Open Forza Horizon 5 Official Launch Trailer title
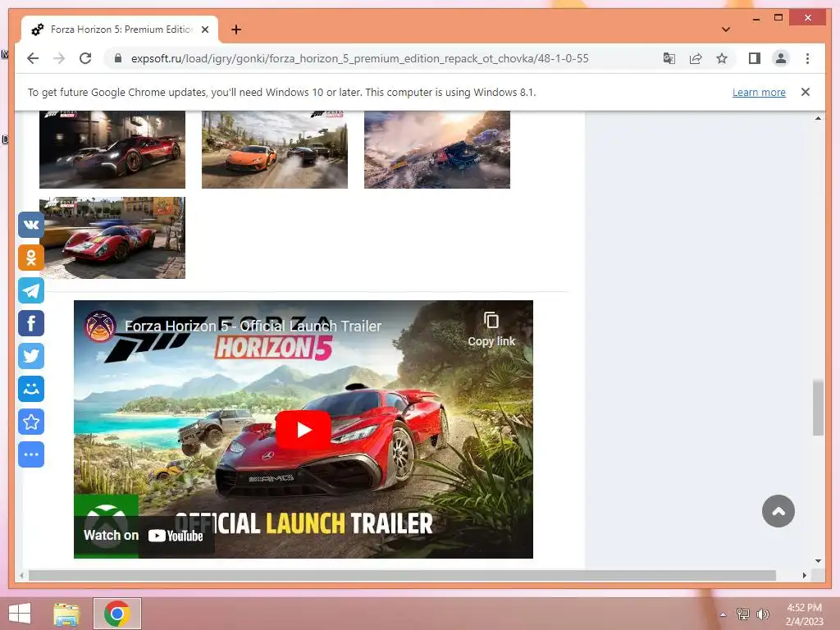 253,326
